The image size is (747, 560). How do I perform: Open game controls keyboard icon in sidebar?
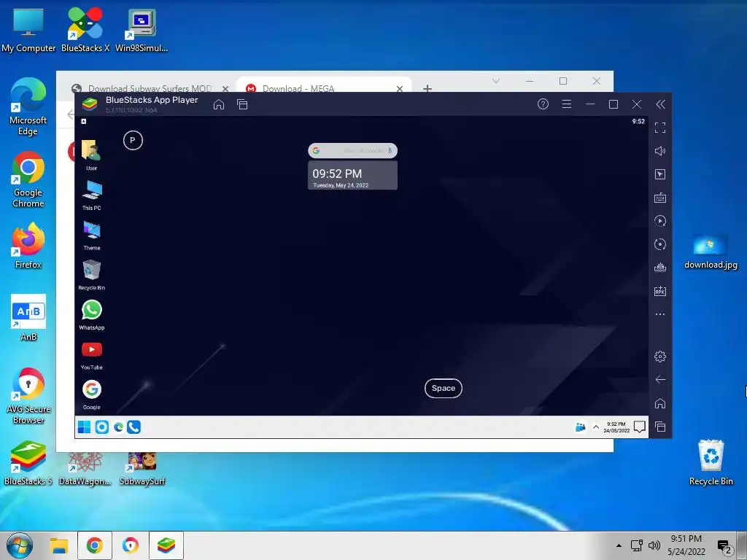coord(659,198)
